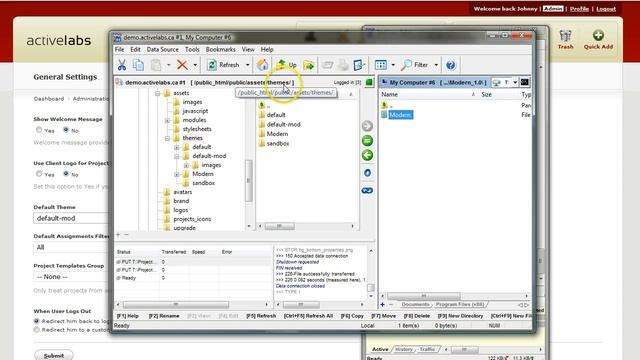Open the Bookmarks menu
The height and width of the screenshot is (360, 640).
pos(220,49)
